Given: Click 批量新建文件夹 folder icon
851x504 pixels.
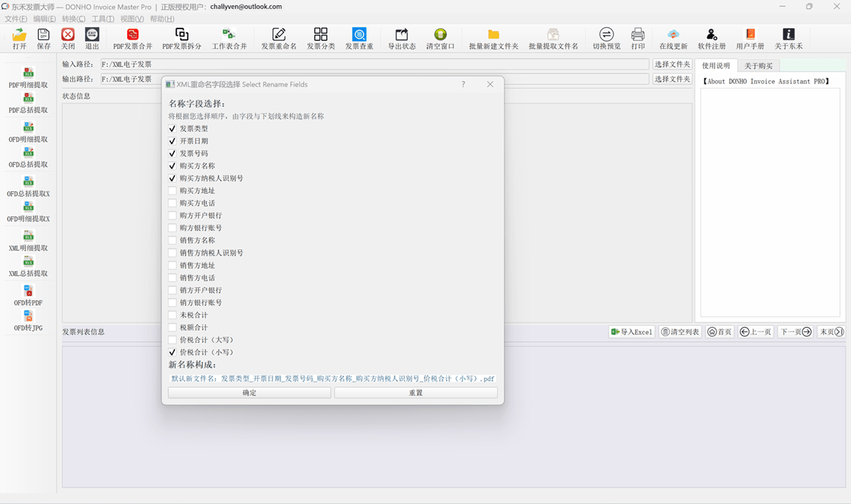Looking at the screenshot, I should 494,39.
